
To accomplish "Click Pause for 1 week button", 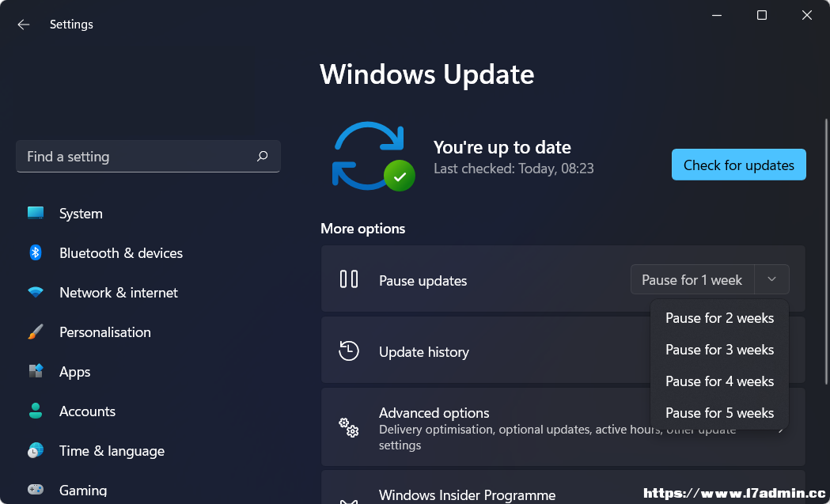I will [x=692, y=279].
